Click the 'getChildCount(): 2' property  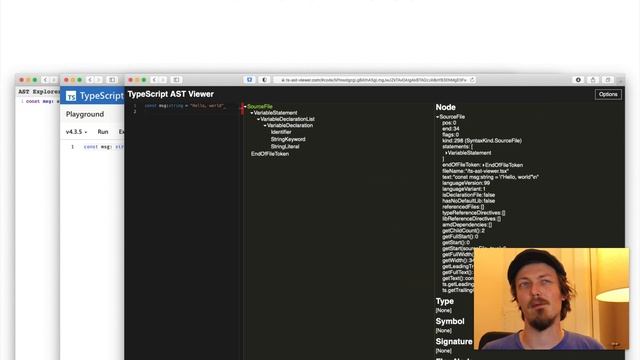(463, 231)
